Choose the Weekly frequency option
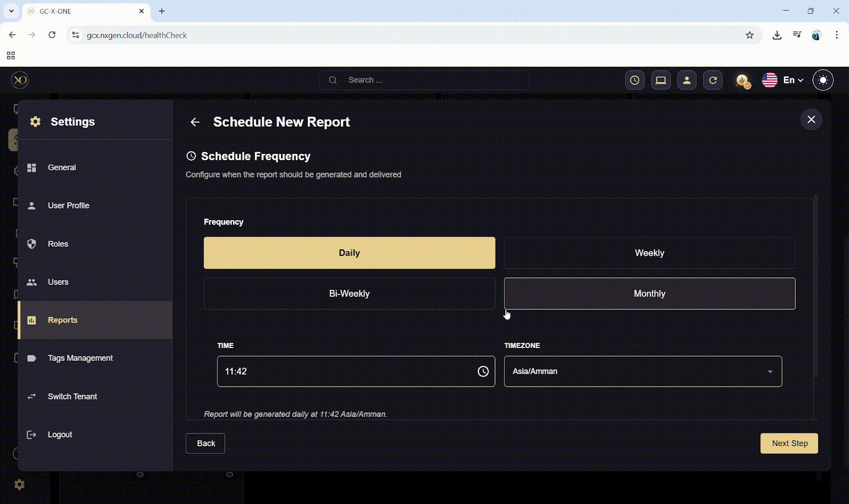The width and height of the screenshot is (849, 504). pos(649,253)
